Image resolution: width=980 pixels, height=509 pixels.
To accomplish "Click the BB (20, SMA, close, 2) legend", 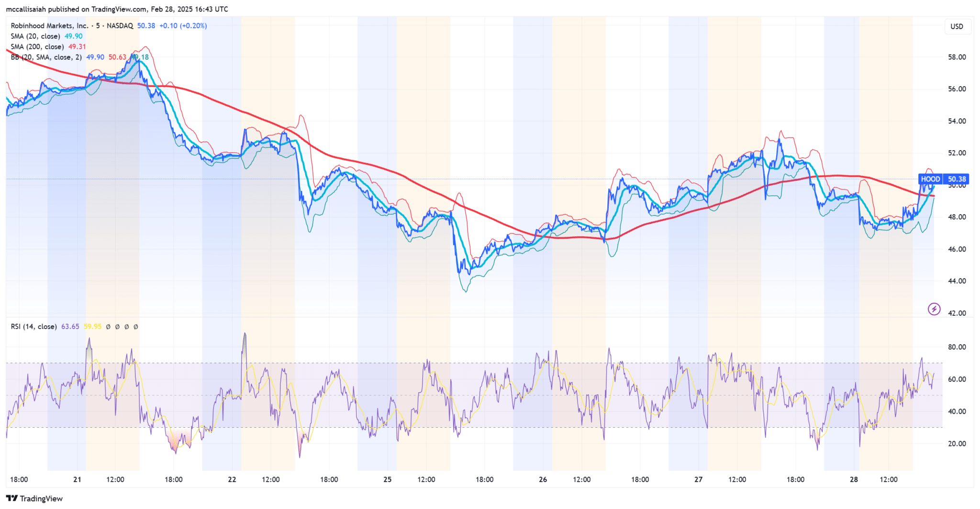I will pyautogui.click(x=46, y=57).
